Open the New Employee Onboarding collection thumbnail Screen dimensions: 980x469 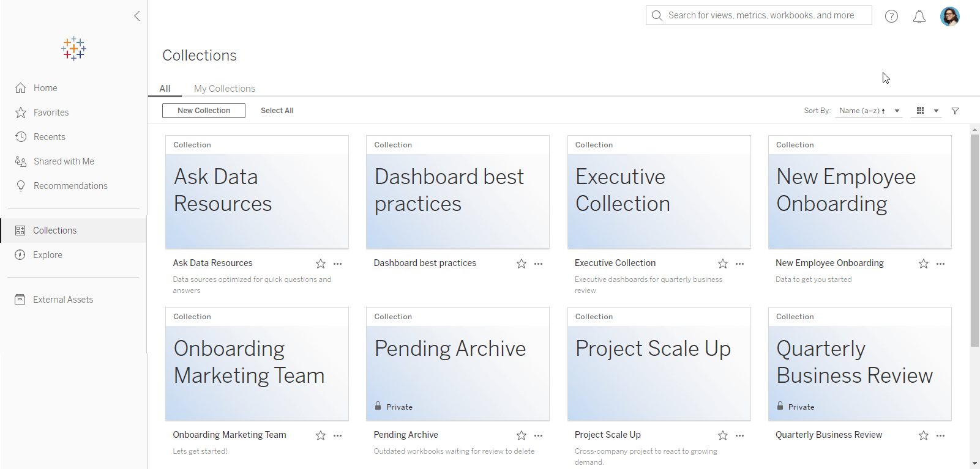(x=859, y=192)
